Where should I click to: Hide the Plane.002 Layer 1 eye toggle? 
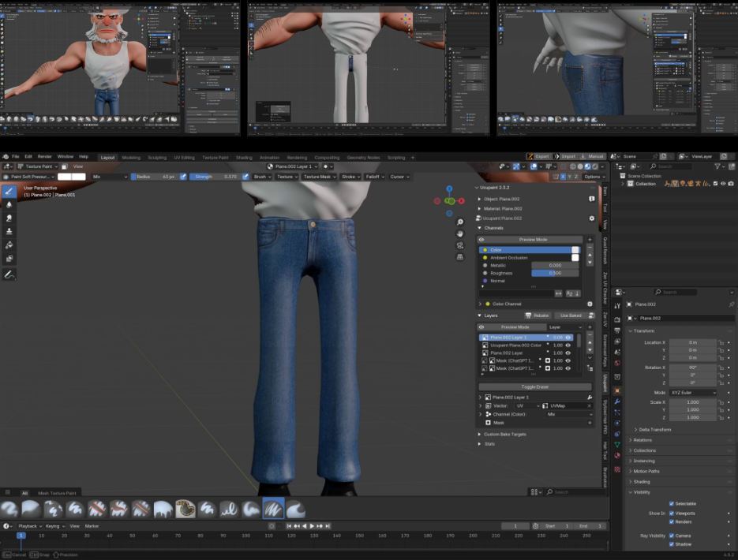pos(568,337)
